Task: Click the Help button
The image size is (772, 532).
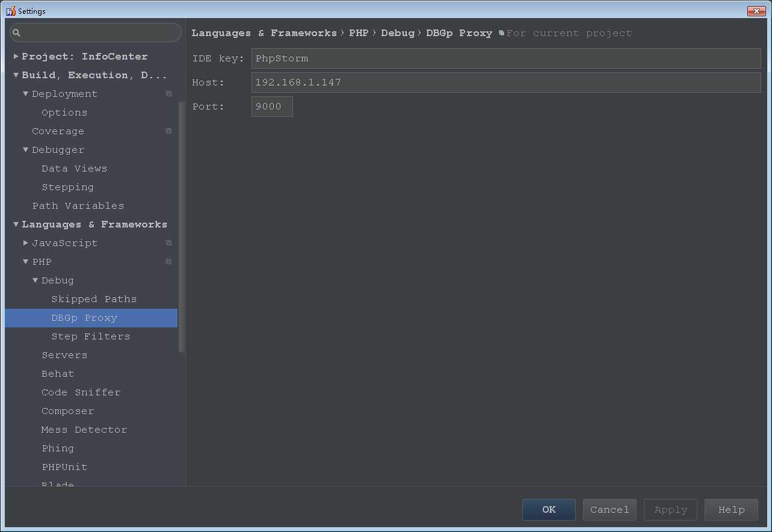Action: pos(731,510)
